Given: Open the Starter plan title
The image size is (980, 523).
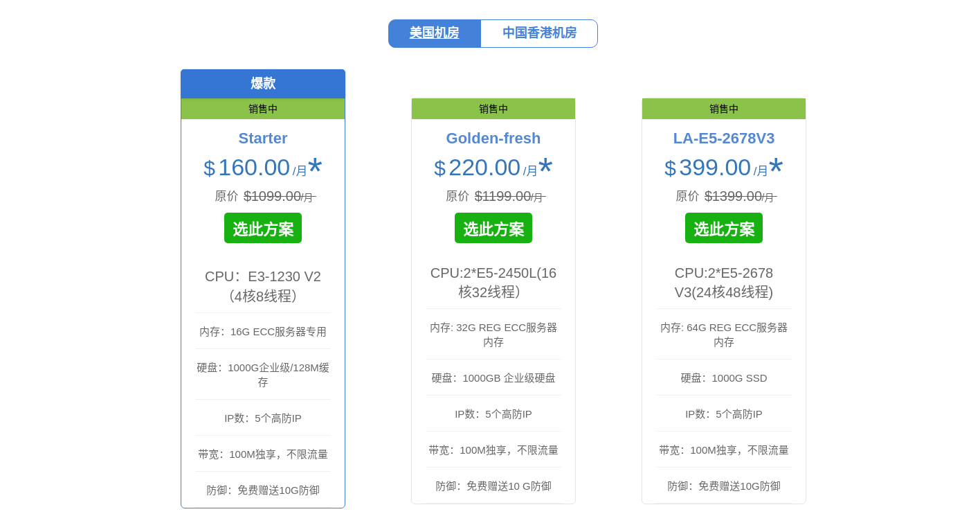Looking at the screenshot, I should [263, 139].
